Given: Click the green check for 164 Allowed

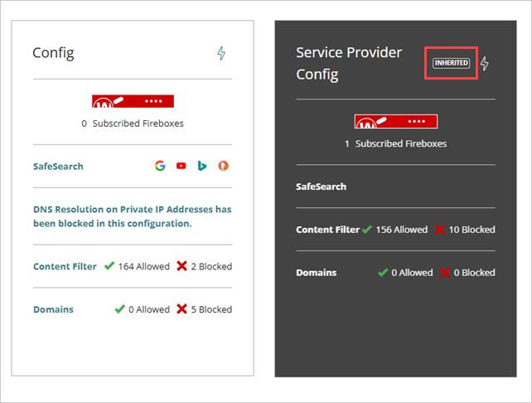Looking at the screenshot, I should [x=109, y=266].
